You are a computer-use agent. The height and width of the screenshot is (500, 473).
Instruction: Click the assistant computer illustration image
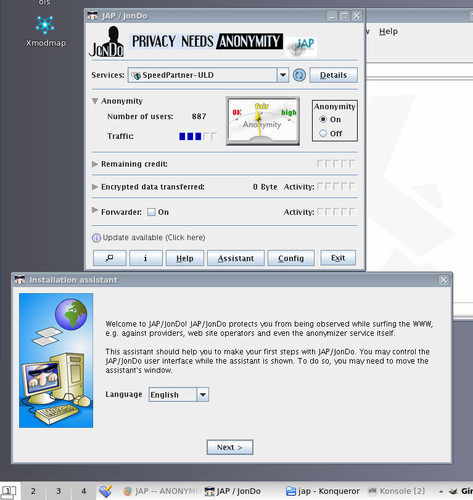click(56, 360)
